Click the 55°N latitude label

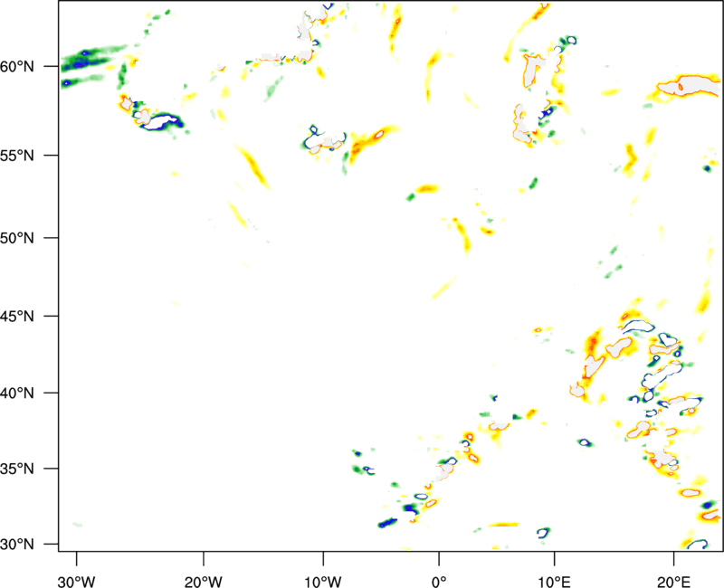(17, 155)
